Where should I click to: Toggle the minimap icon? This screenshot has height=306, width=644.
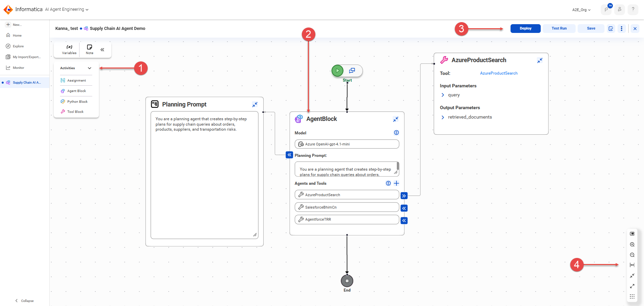point(632,234)
